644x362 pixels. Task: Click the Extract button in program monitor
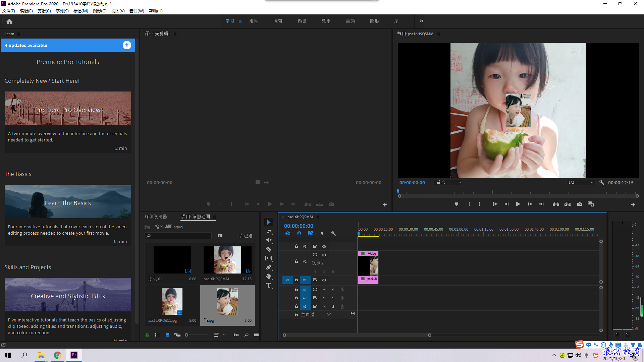(568, 204)
